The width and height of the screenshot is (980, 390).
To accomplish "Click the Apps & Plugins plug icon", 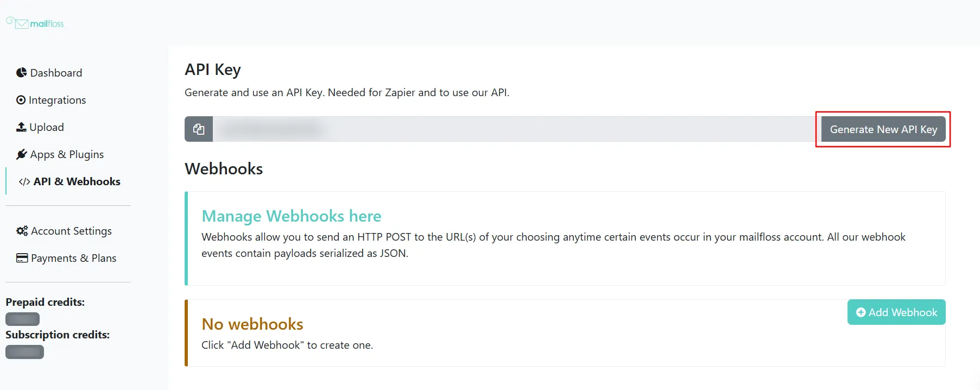I will (22, 154).
